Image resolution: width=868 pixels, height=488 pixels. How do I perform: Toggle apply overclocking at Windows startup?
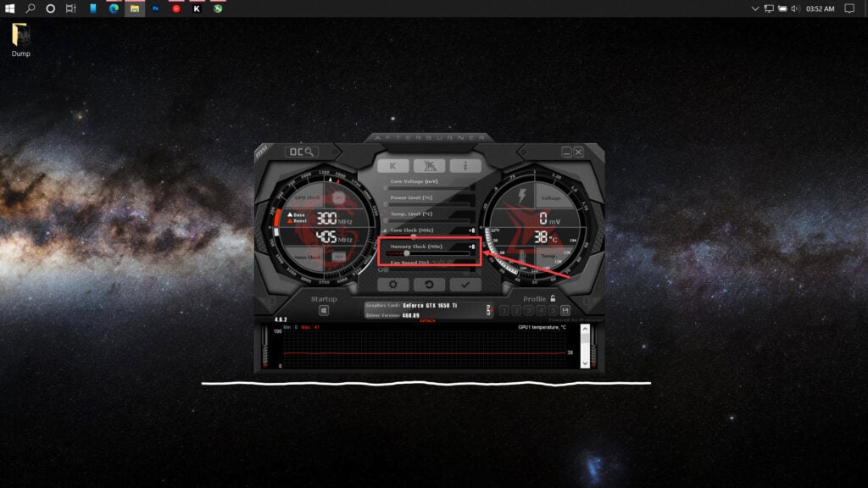coord(324,310)
